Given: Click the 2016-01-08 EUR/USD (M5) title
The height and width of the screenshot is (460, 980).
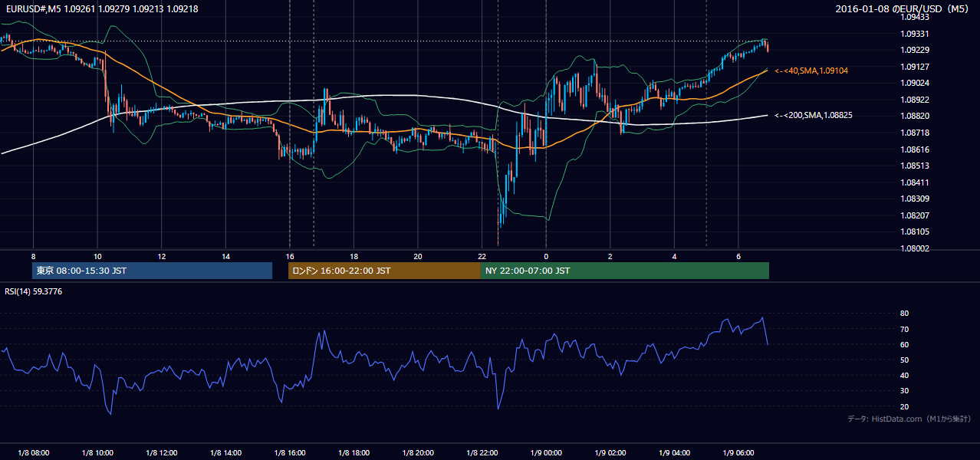Looking at the screenshot, I should click(903, 8).
